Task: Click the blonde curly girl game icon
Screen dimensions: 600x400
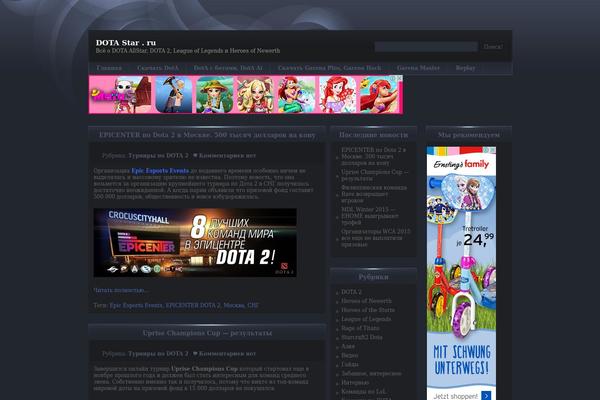Action: point(255,95)
